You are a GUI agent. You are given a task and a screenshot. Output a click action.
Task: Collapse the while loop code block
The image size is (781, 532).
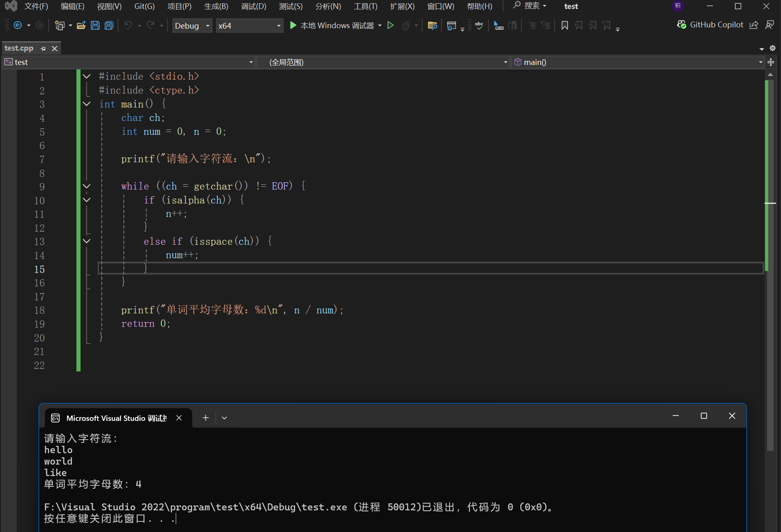click(87, 186)
